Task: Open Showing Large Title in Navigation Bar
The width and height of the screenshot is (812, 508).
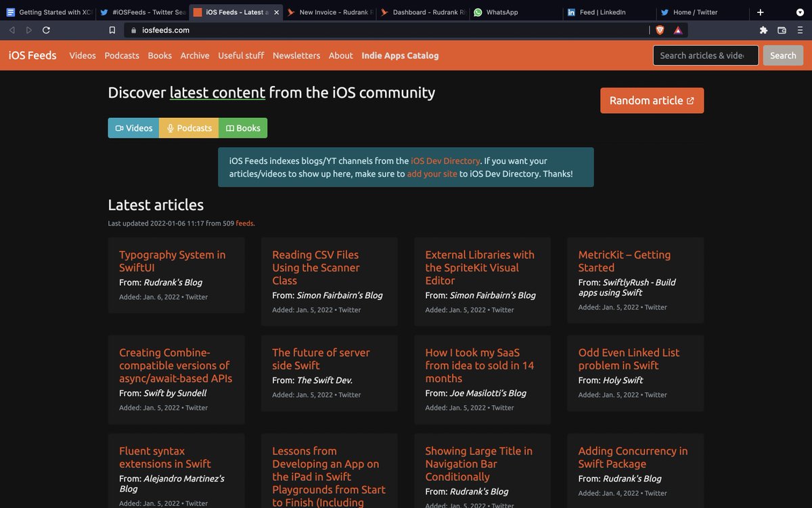Action: pos(478,463)
